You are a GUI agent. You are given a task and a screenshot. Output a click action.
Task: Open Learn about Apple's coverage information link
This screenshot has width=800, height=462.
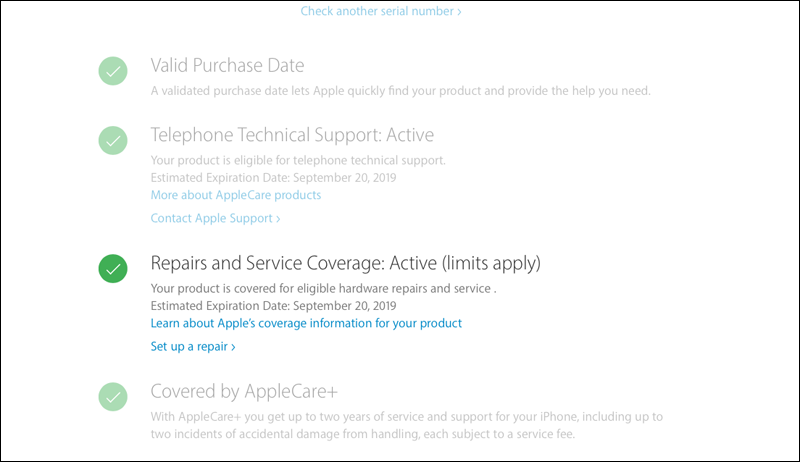coord(306,323)
